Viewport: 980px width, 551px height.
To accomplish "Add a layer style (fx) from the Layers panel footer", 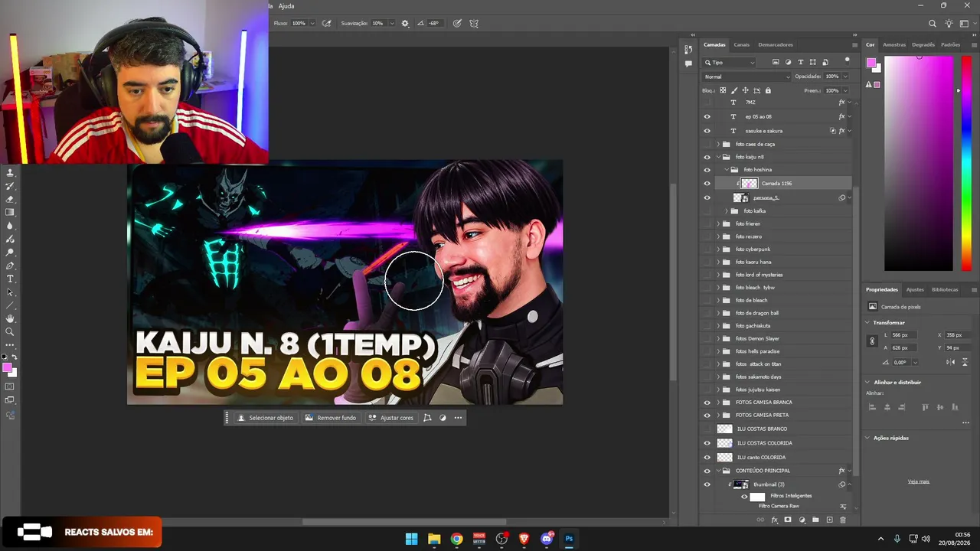I will [x=774, y=520].
